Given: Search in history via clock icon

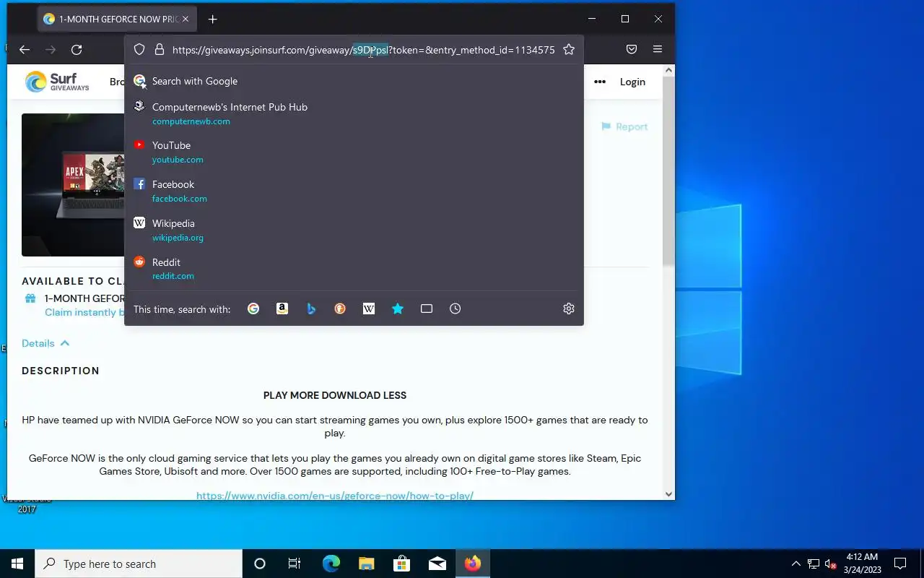Looking at the screenshot, I should 456,309.
